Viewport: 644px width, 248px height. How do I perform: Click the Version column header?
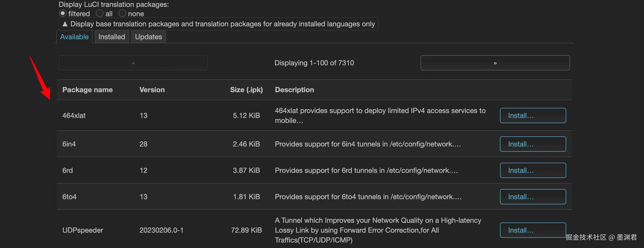coord(152,90)
